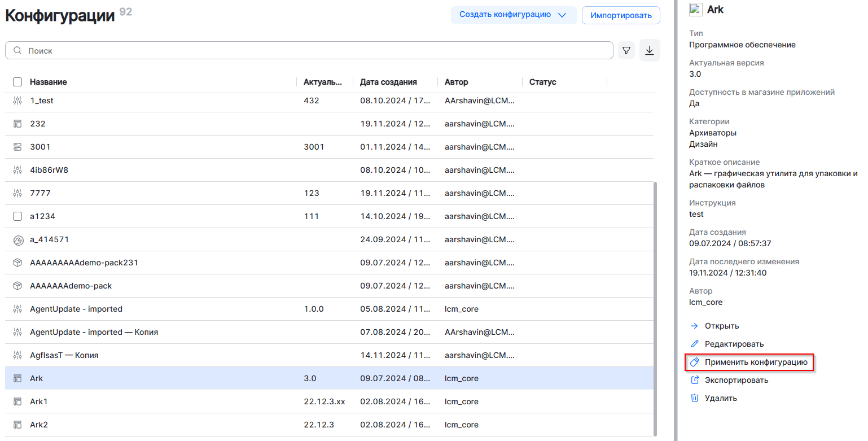This screenshot has height=441, width=868.
Task: Expand the Создать конфигурацию dropdown
Action: click(x=562, y=15)
